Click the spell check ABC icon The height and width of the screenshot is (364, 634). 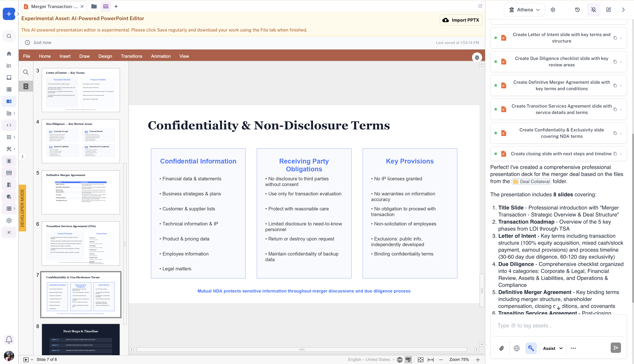click(x=408, y=359)
